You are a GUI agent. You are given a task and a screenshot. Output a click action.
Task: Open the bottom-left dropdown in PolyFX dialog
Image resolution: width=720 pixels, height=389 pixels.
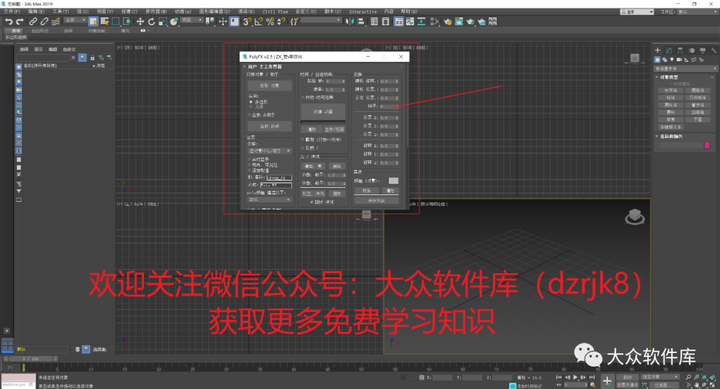(270, 200)
